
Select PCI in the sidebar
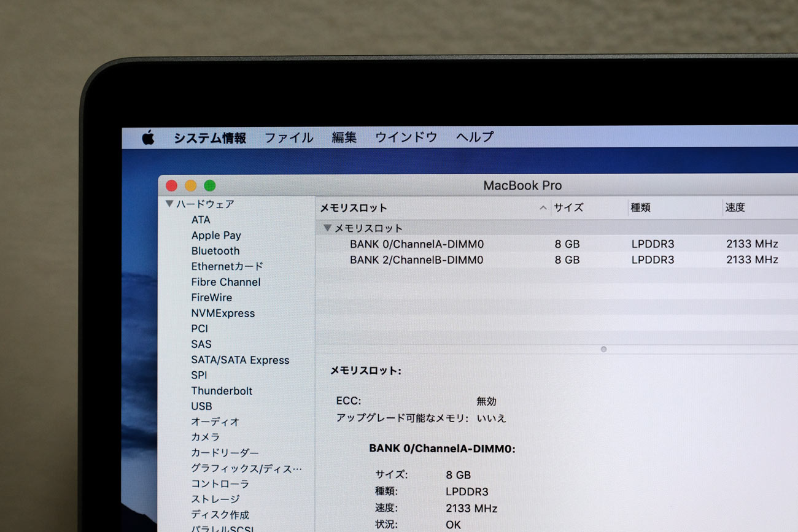coord(199,329)
